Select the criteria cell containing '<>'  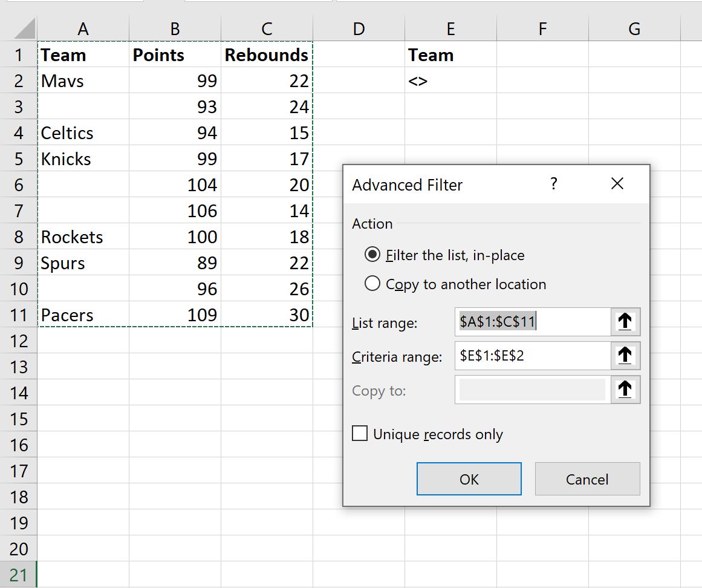point(450,80)
